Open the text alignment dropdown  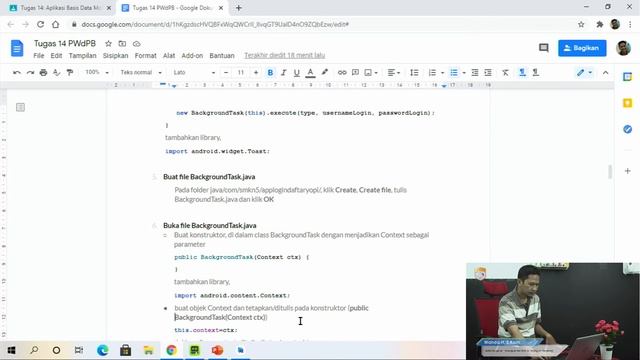pos(393,73)
